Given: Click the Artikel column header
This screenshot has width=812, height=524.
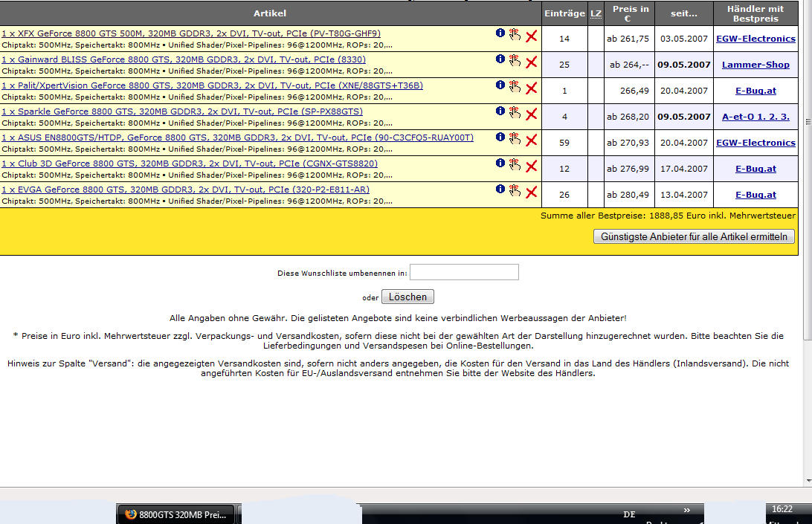Looking at the screenshot, I should [270, 13].
